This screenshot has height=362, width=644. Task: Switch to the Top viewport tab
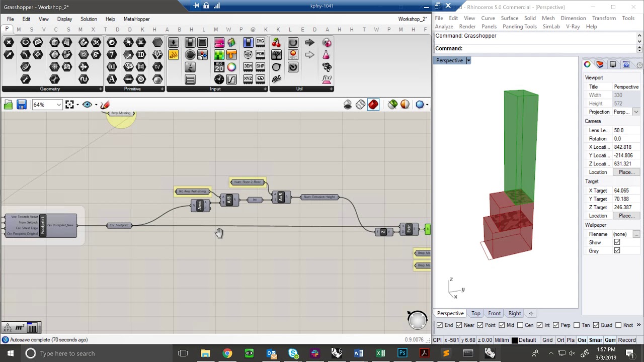pos(475,313)
